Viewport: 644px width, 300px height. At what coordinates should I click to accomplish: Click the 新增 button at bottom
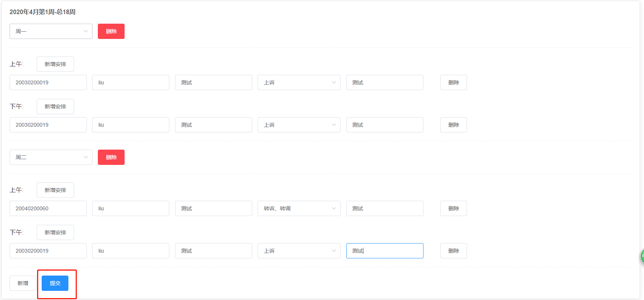pyautogui.click(x=23, y=283)
